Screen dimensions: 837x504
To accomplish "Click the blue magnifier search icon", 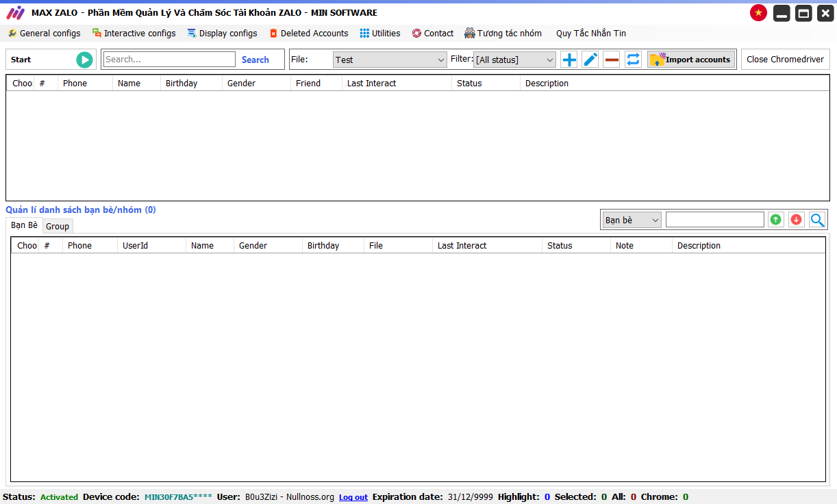I will point(817,220).
